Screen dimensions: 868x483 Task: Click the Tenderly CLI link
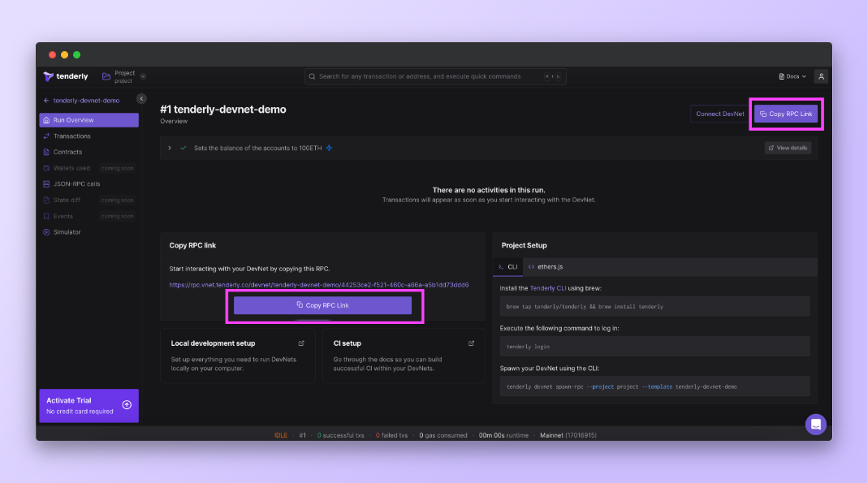[x=552, y=288]
